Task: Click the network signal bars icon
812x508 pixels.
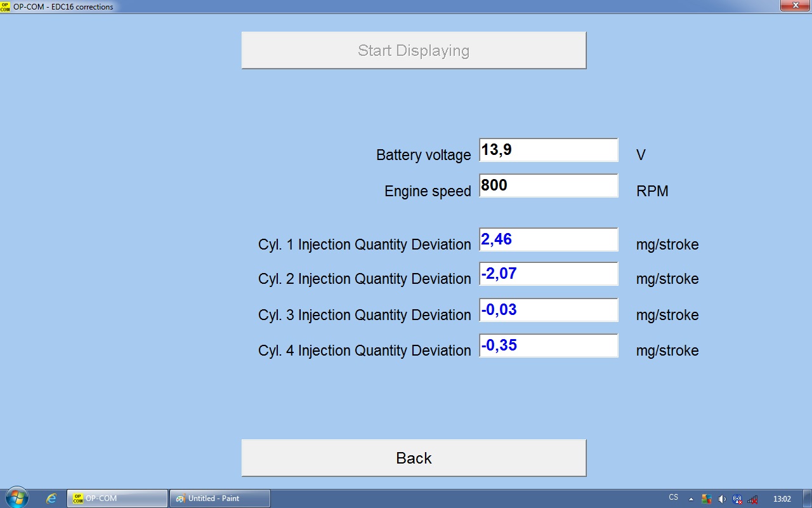Action: click(x=752, y=499)
